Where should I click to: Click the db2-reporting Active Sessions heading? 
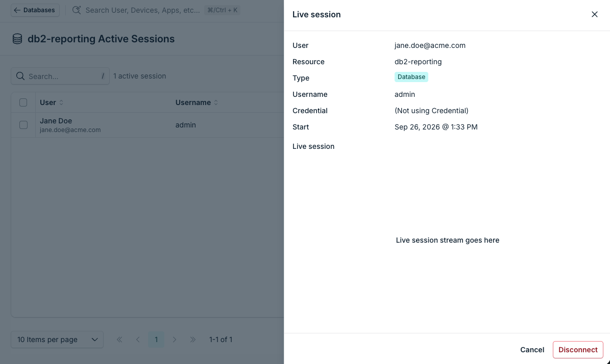(101, 39)
